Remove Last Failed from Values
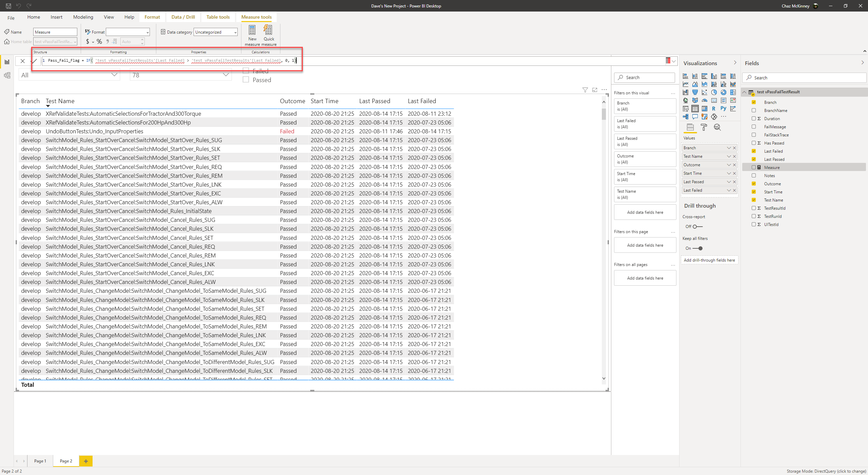Image resolution: width=868 pixels, height=475 pixels. pyautogui.click(x=734, y=190)
